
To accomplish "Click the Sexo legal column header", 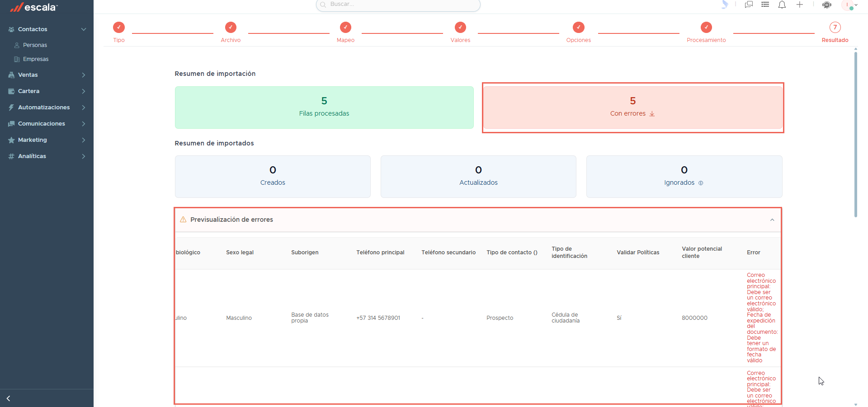I will 240,253.
